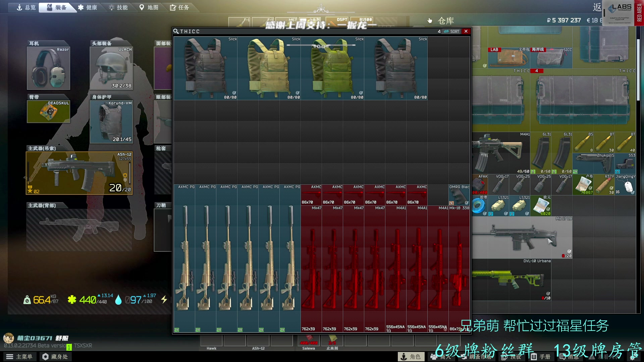This screenshot has height=362, width=644.
Task: Select the 欧元 euro stack 6020
Action: point(541,205)
